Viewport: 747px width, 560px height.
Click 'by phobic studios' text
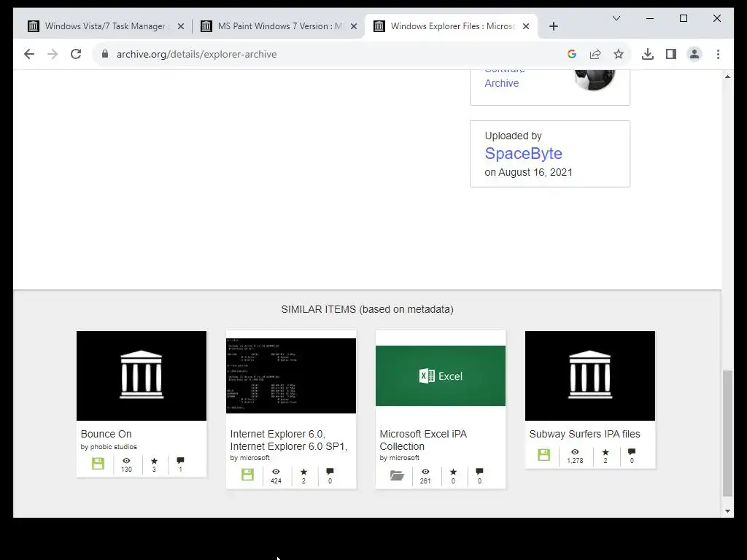(x=109, y=447)
